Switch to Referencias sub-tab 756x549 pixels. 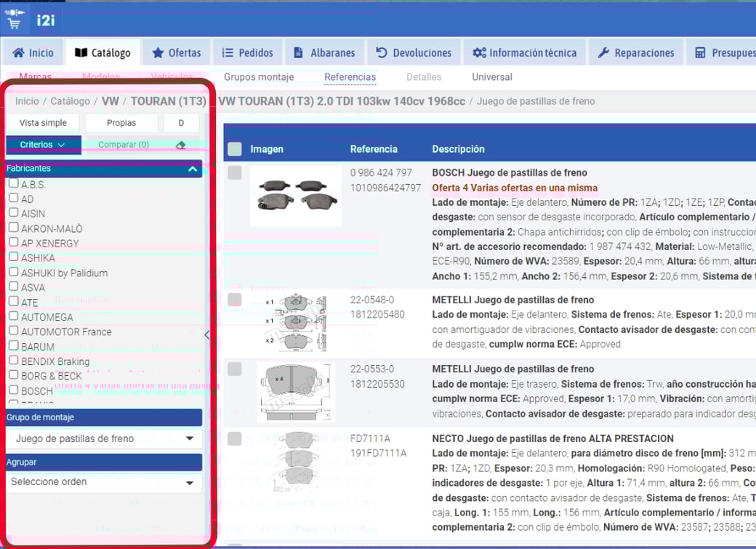350,76
